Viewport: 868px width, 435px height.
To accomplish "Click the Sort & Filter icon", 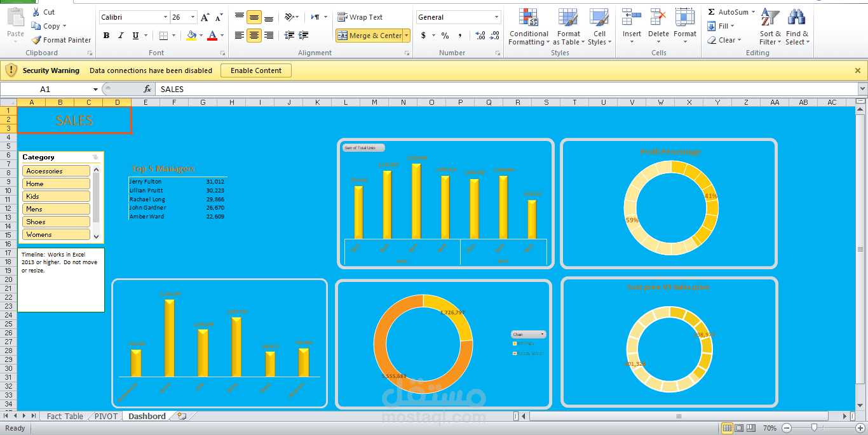I will [770, 27].
